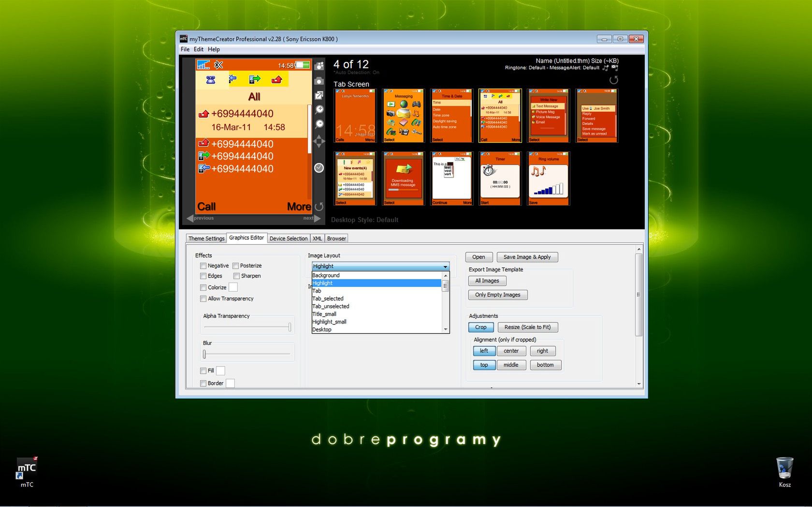
Task: Click the center alignment button
Action: click(511, 351)
